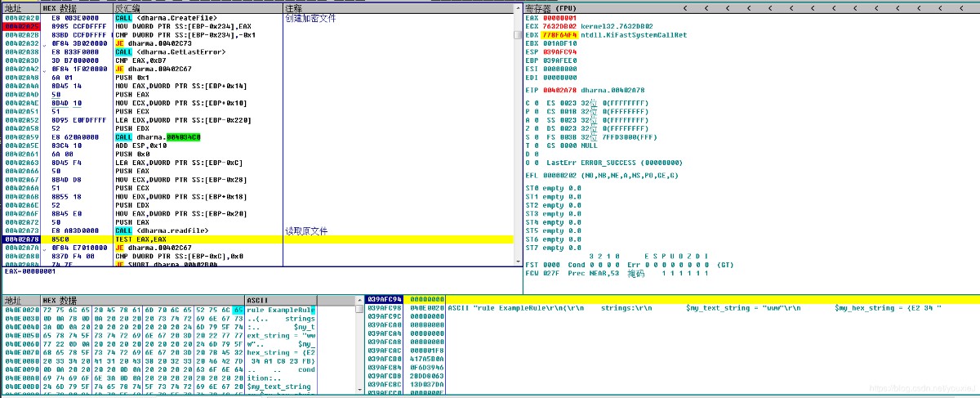Toggle the C carry flag value
This screenshot has height=398, width=980.
[537, 103]
